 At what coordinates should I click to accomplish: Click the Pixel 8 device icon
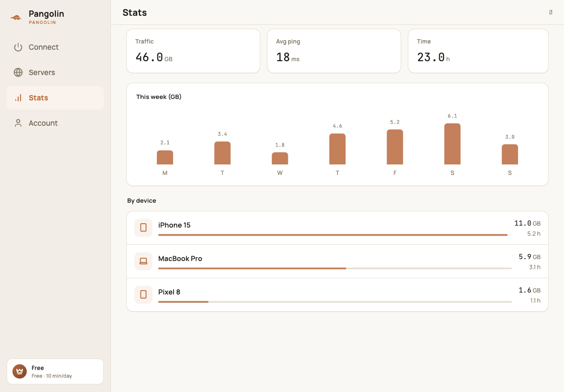pyautogui.click(x=143, y=294)
